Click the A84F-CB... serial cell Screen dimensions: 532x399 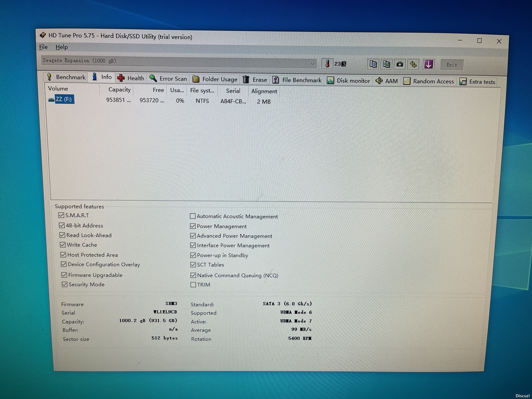[233, 101]
